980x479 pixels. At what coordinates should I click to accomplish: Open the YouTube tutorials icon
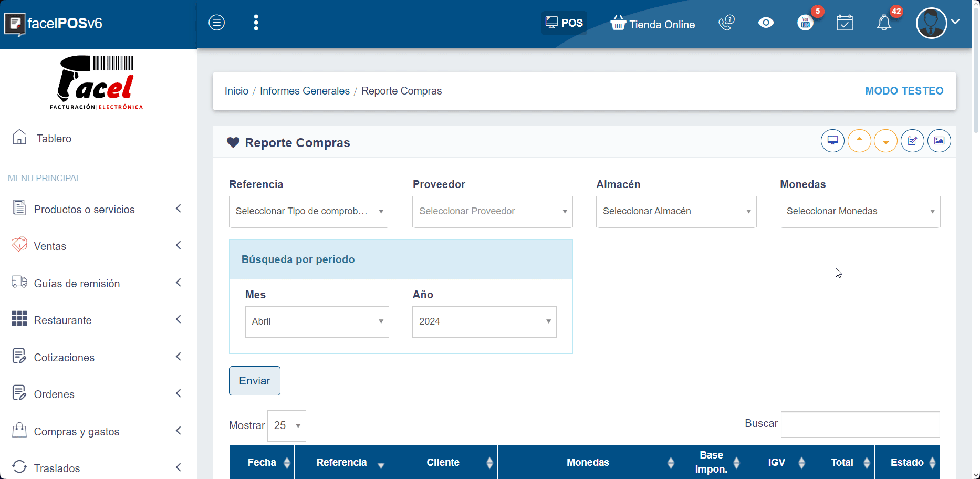coord(805,23)
